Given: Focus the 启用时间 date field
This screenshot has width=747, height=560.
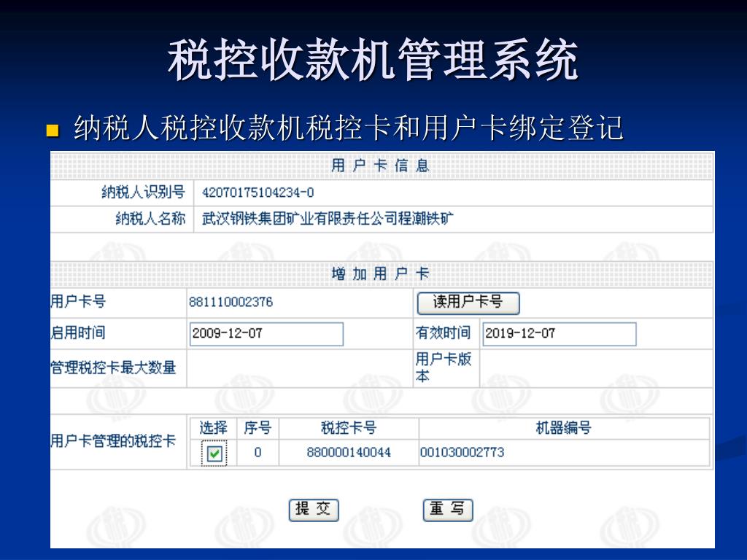Looking at the screenshot, I should point(266,334).
